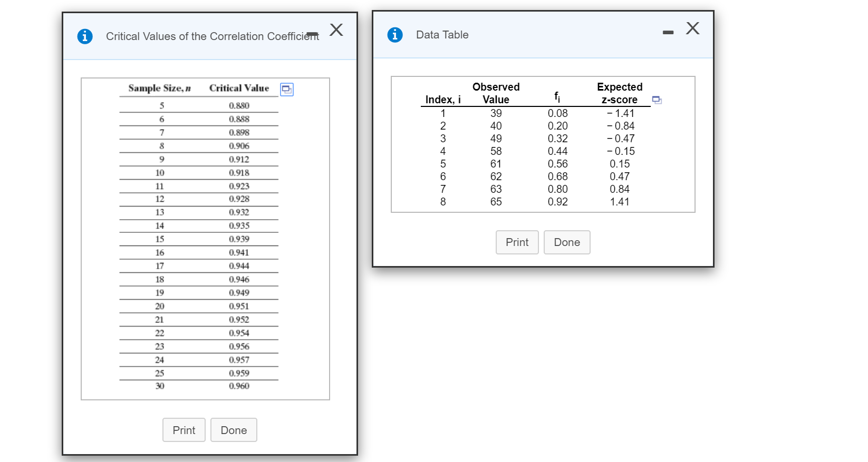Click f value 0.08
The image size is (868, 462).
(558, 113)
